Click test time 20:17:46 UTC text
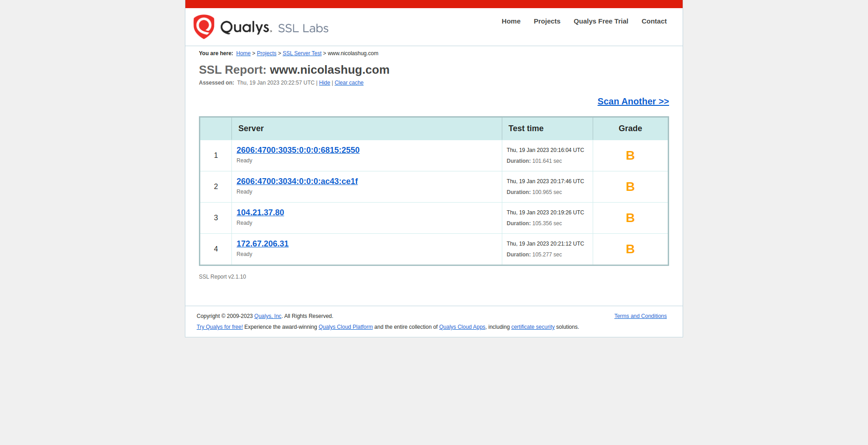 click(x=545, y=181)
